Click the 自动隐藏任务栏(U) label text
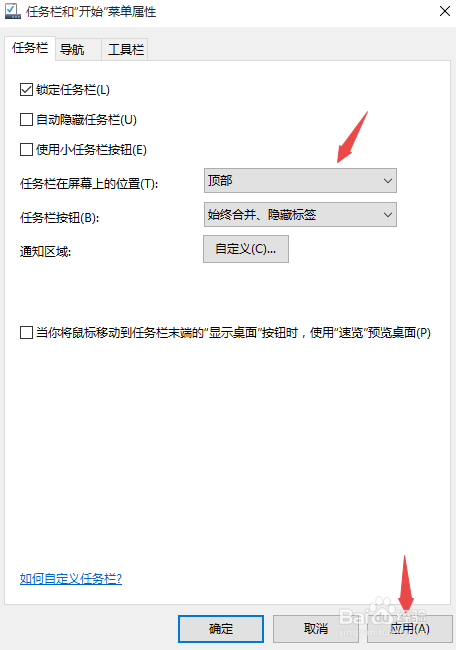The width and height of the screenshot is (456, 650). coord(86,119)
